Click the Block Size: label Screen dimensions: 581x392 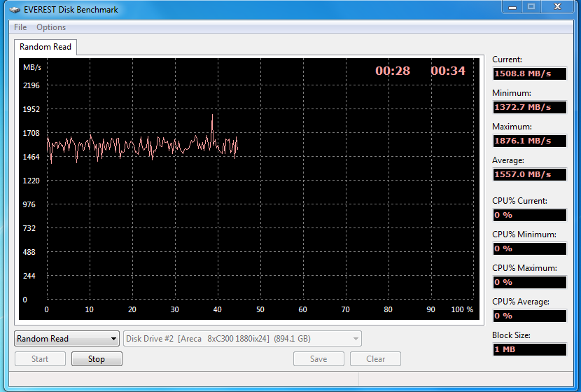pos(511,335)
